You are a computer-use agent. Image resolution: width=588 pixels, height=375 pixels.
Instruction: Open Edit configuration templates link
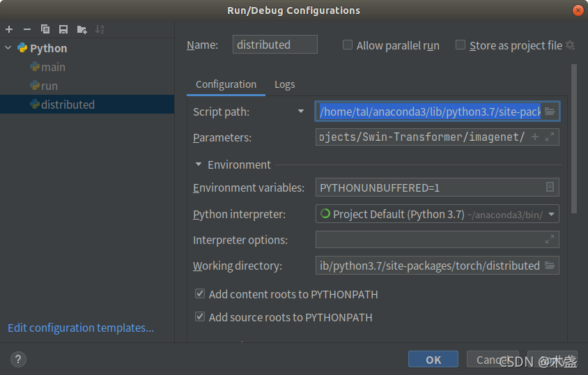click(81, 328)
